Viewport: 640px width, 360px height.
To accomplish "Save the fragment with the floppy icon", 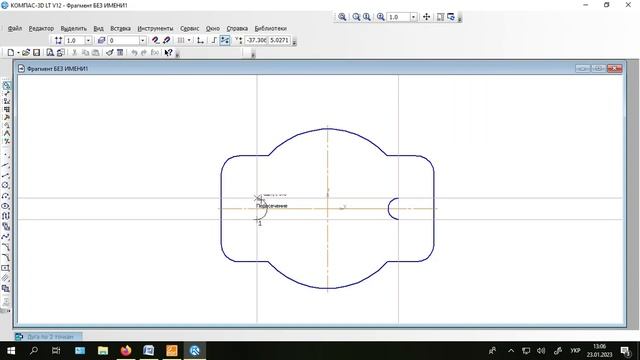I will point(36,53).
